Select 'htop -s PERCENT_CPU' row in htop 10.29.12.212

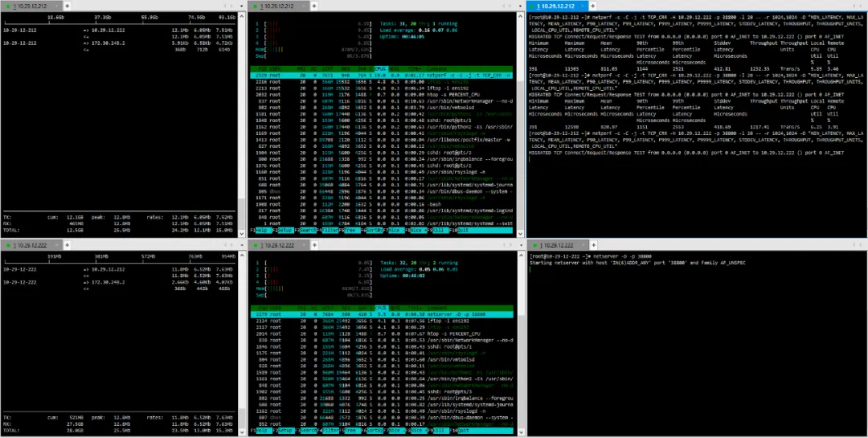[x=382, y=95]
